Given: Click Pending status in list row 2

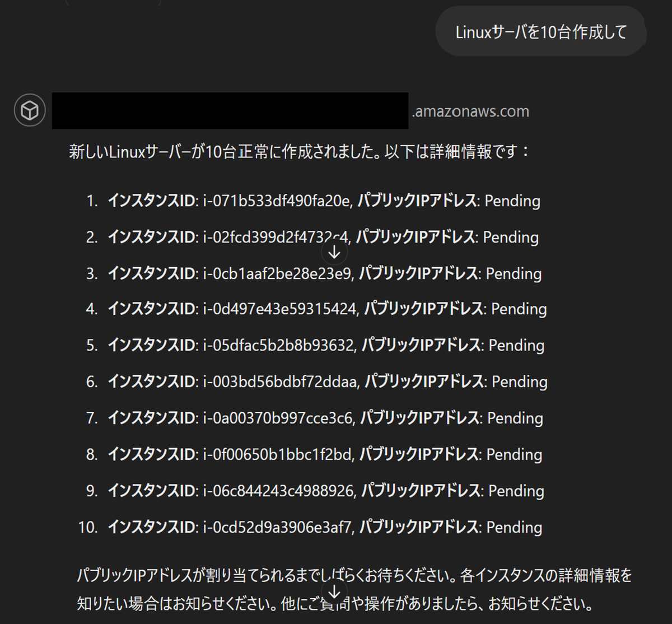Looking at the screenshot, I should [x=511, y=238].
